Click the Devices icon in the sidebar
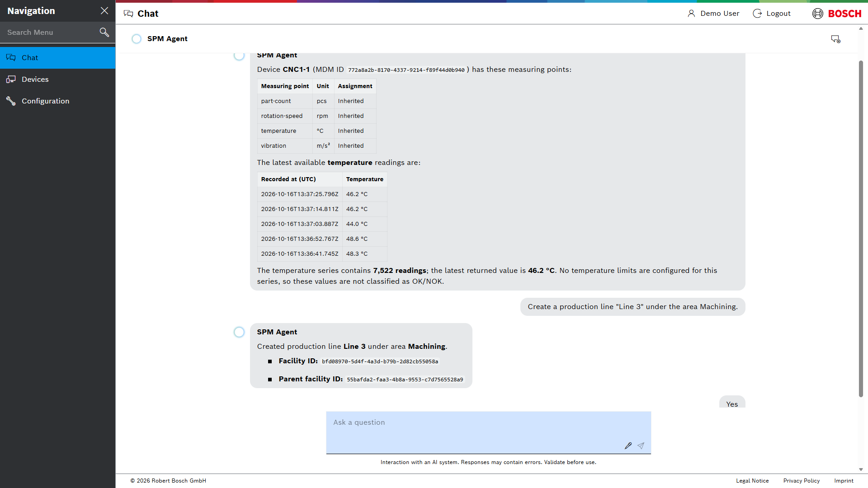This screenshot has width=868, height=488. (x=11, y=80)
